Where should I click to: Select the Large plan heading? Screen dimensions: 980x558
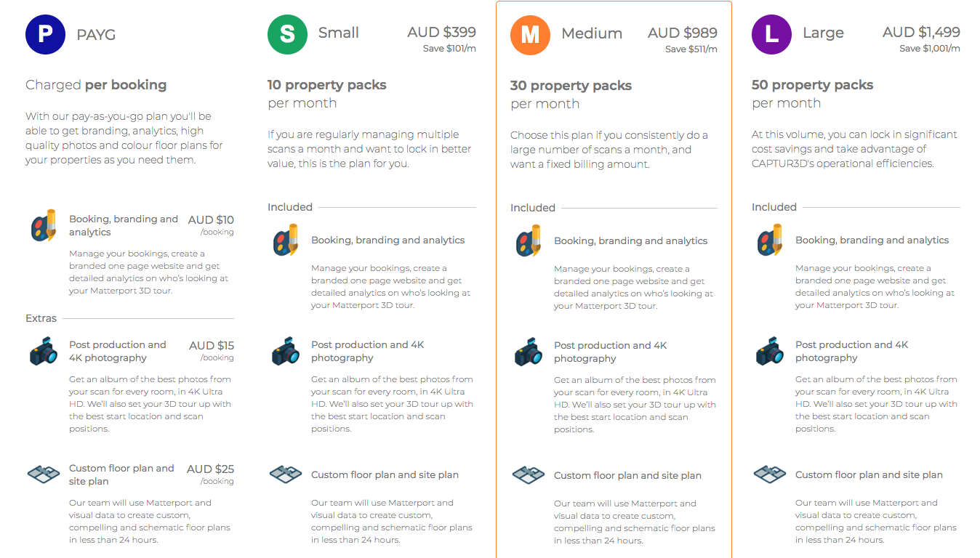pyautogui.click(x=823, y=33)
